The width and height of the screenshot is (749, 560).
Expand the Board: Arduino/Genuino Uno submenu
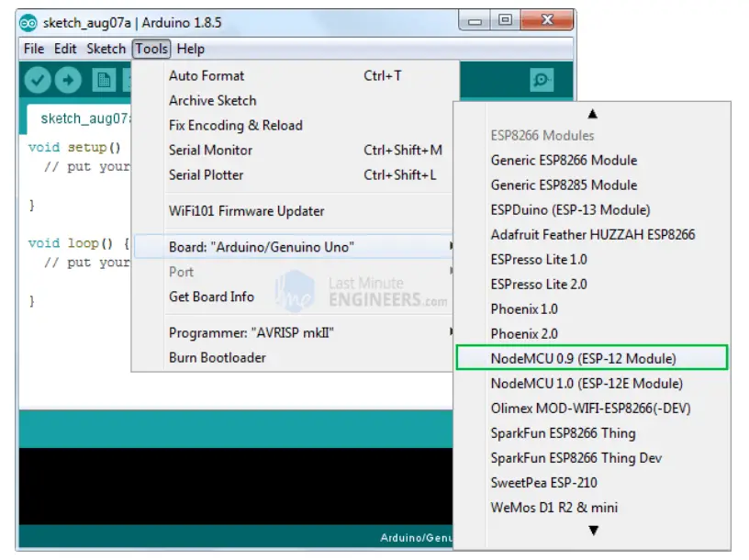pyautogui.click(x=294, y=247)
